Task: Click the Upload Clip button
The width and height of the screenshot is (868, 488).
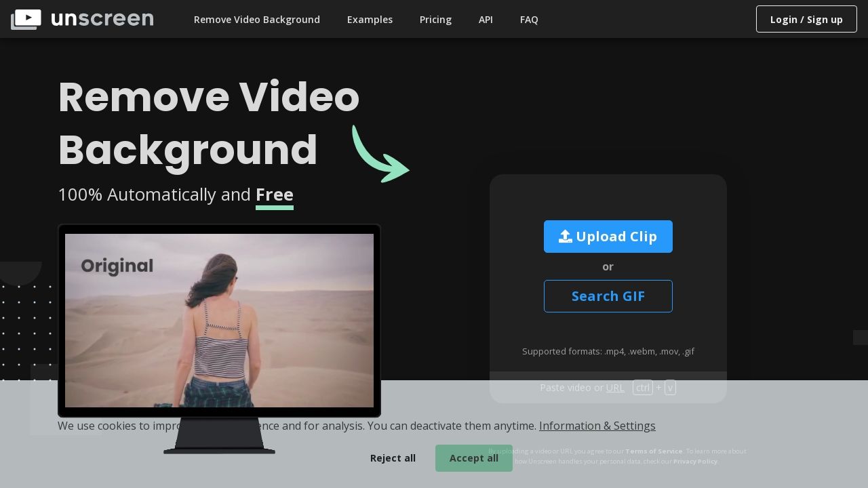Action: tap(608, 237)
